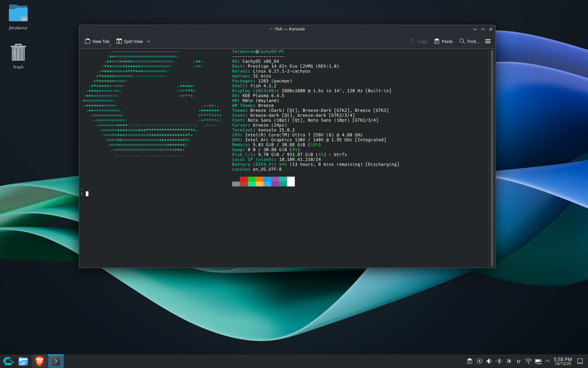Open the Bluetooth tray icon
Image resolution: width=588 pixels, height=368 pixels.
499,361
